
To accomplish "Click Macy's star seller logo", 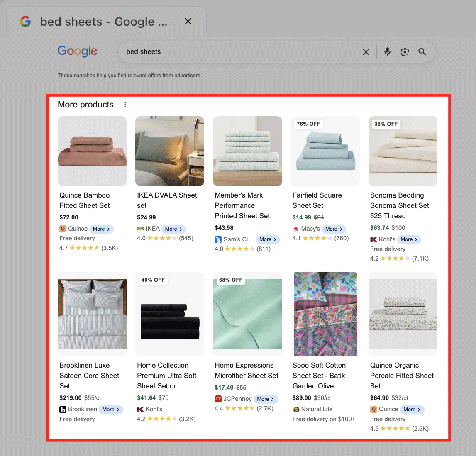I will click(295, 229).
